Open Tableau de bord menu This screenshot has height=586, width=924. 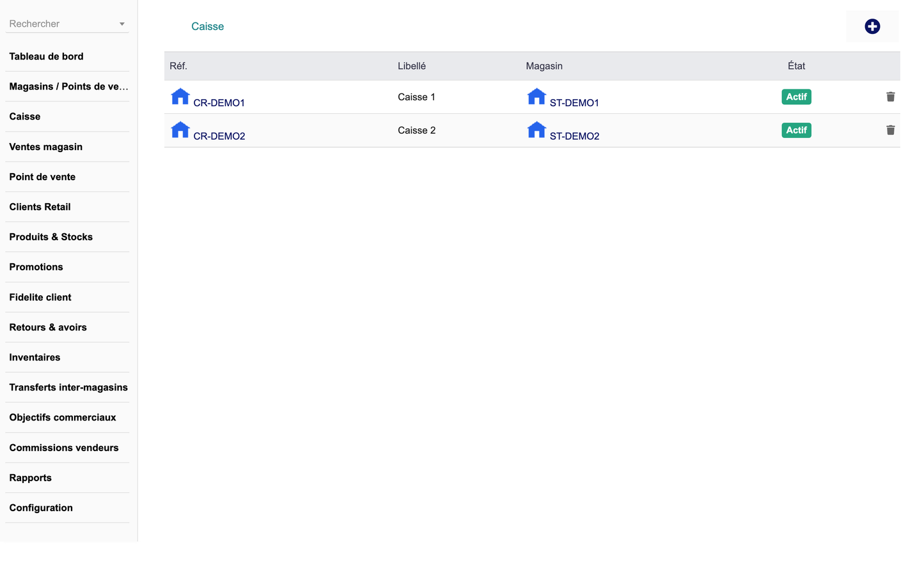click(x=46, y=56)
